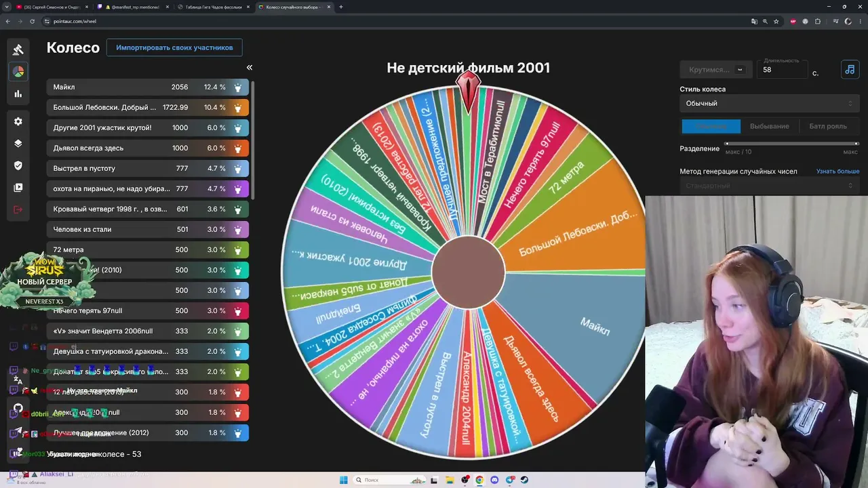Click crown icon on V значит Вендетта row
868x488 pixels.
click(238, 331)
